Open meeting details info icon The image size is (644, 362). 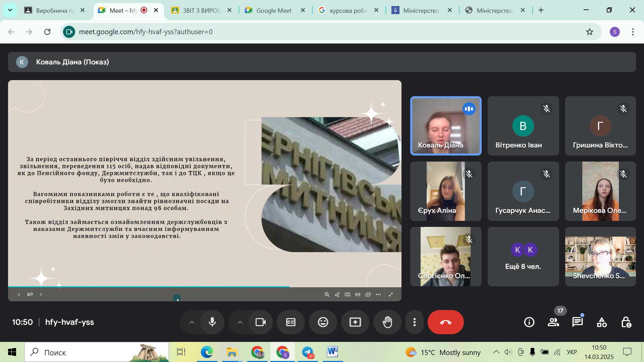[529, 322]
